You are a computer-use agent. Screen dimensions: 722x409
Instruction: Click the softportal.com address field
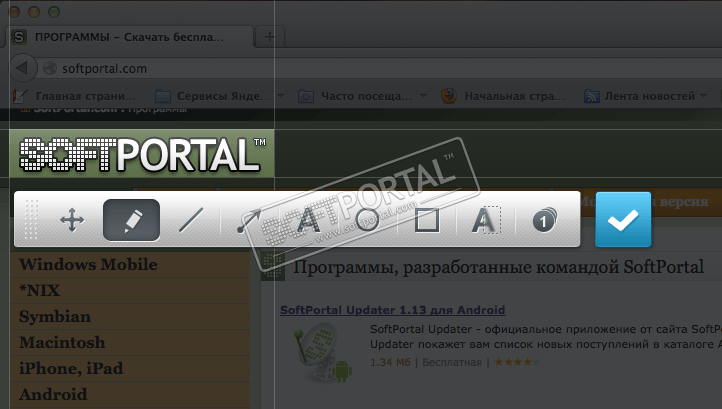[378, 69]
